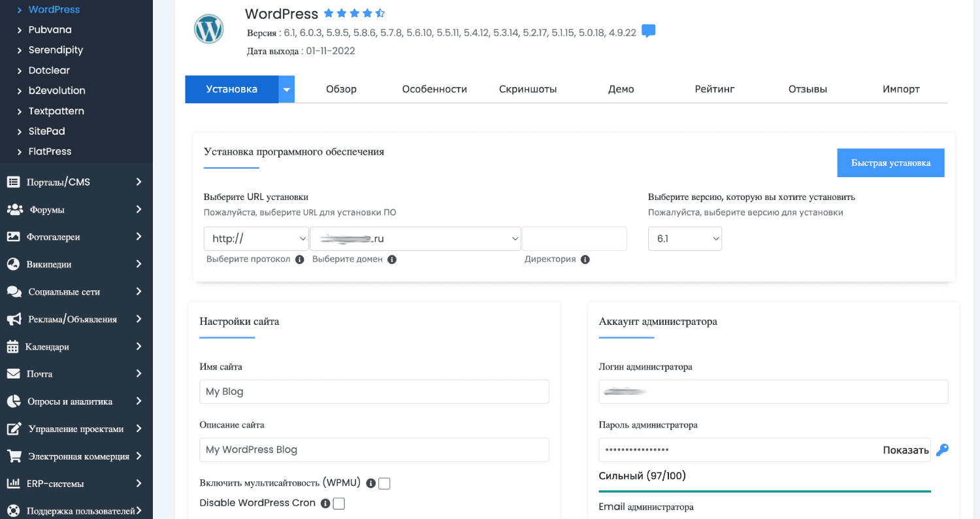Click the Электронная коммерция cart icon
980x519 pixels.
(14, 456)
